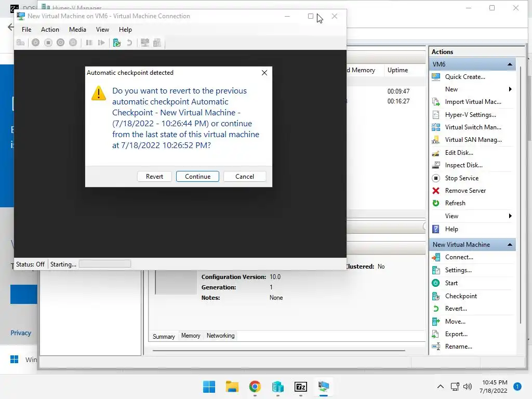
Task: Click Export... icon in Actions
Action: [436, 334]
